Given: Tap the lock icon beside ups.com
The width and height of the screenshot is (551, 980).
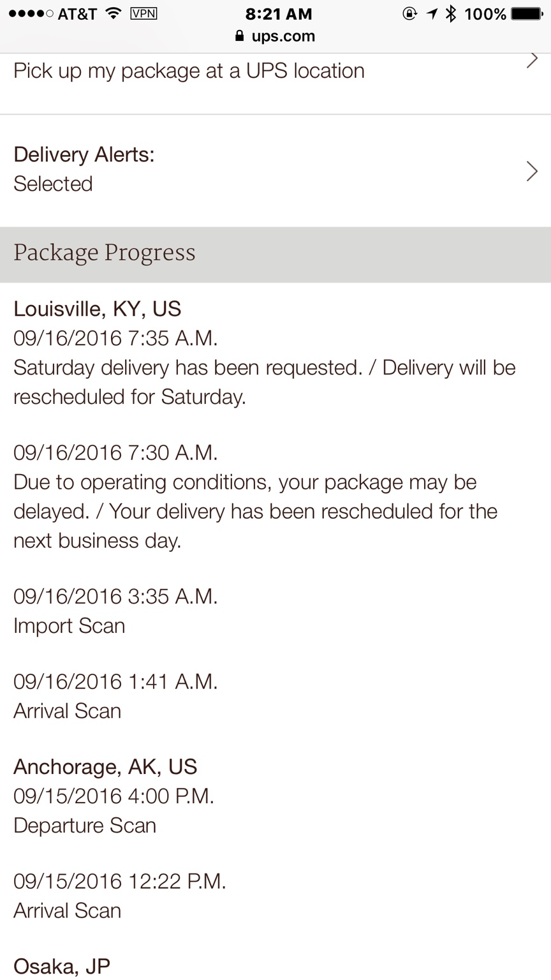Looking at the screenshot, I should coord(240,36).
